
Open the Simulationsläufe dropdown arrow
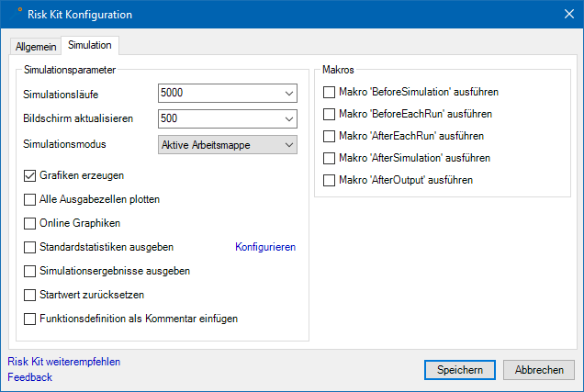(289, 93)
